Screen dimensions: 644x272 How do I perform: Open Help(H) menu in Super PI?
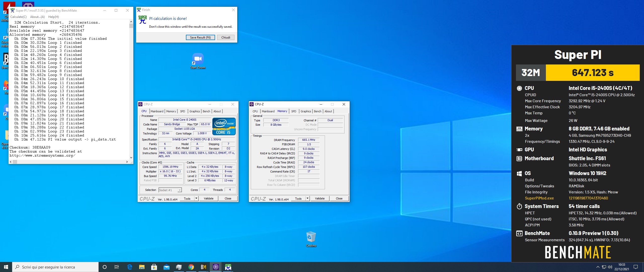[x=53, y=17]
